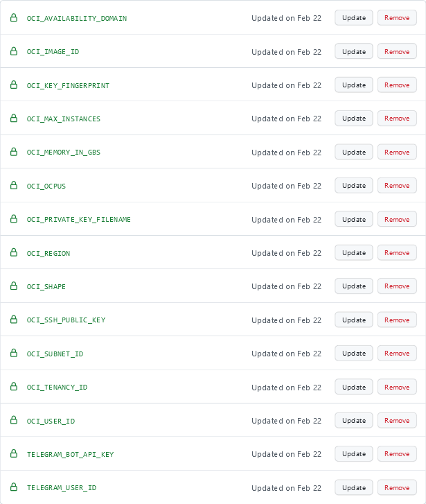Remove the TELEGRAM_BOT_API_KEY secret
This screenshot has height=504, width=426.
point(397,454)
